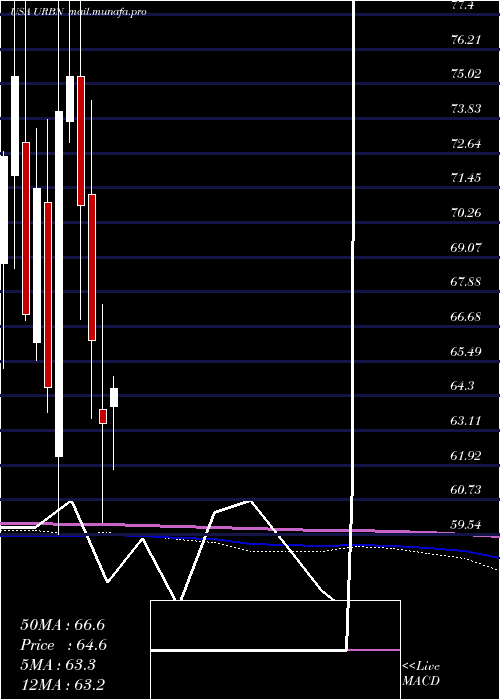Viewport: 500px width, 700px height.
Task: Click the 75.02 price axis label
Action: coord(466,74)
